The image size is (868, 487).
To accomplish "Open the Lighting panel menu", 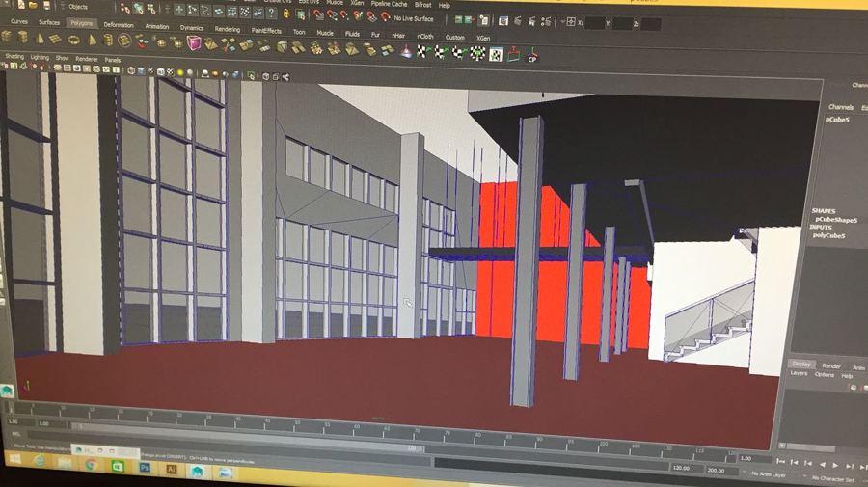I will coord(40,58).
